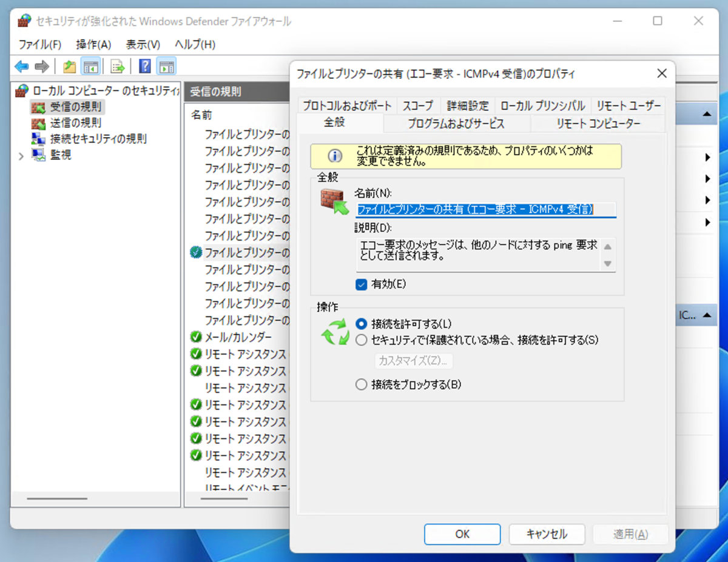The width and height of the screenshot is (728, 562).
Task: Open the ヘルプ(H) menu
Action: pyautogui.click(x=195, y=44)
